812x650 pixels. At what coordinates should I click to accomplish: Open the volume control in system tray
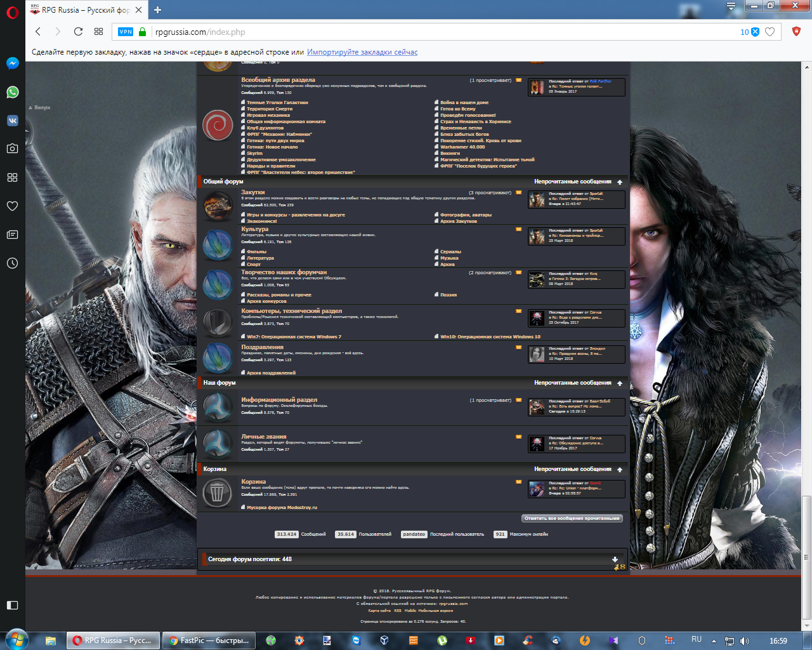click(744, 641)
